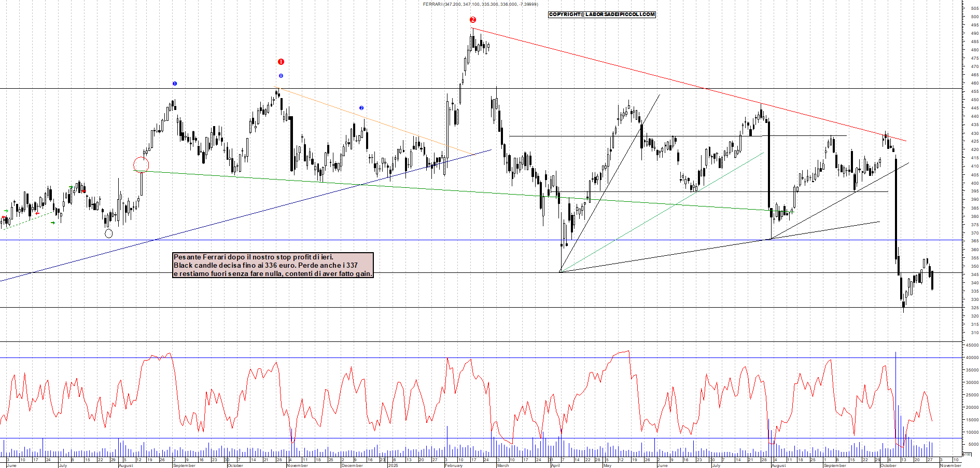980x468 pixels.
Task: Select the blue circled "1" marker near September top
Action: coord(175,83)
